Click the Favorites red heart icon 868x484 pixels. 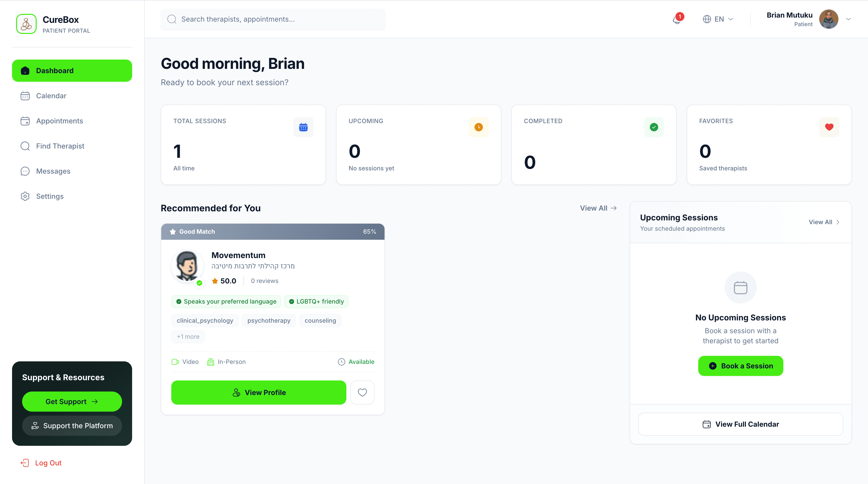tap(829, 127)
